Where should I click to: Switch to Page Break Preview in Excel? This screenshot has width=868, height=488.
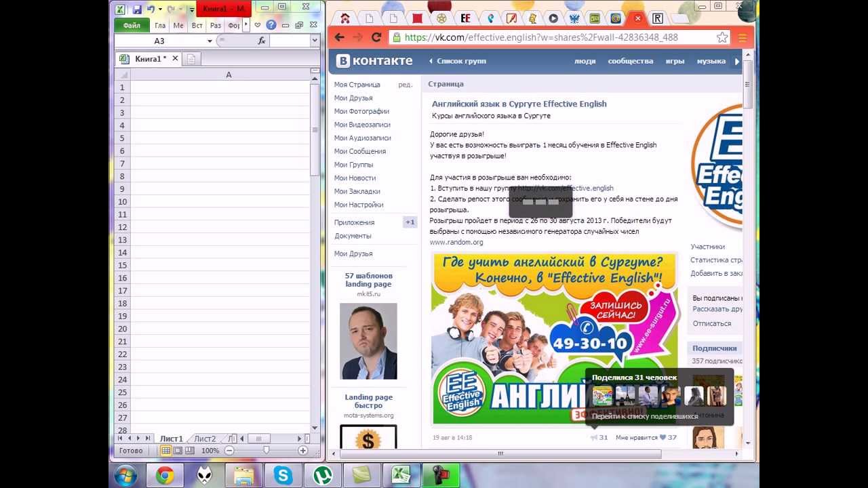point(190,451)
